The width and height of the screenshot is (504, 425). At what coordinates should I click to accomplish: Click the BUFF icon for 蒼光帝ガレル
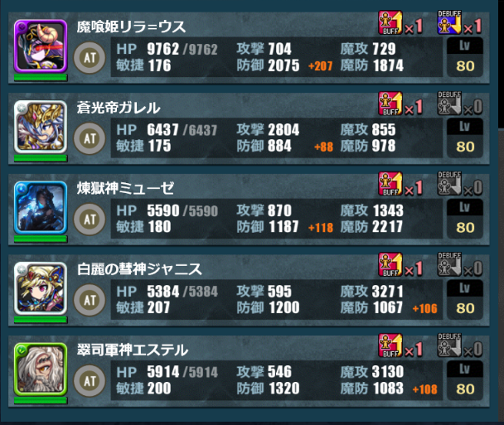tap(390, 104)
